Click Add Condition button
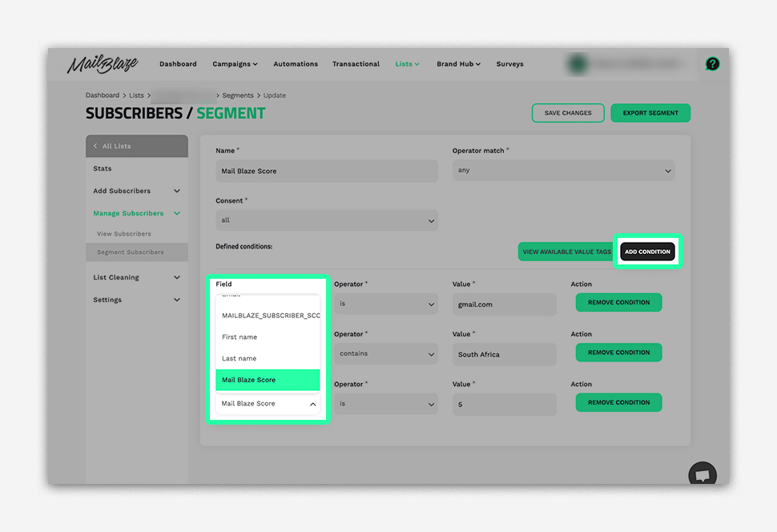The image size is (777, 532). pos(647,252)
